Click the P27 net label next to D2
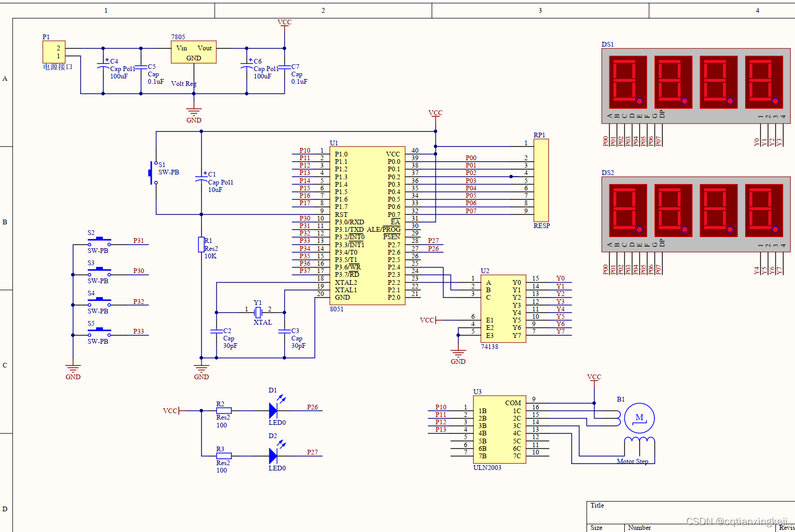Viewport: 795px width, 532px height. (312, 452)
